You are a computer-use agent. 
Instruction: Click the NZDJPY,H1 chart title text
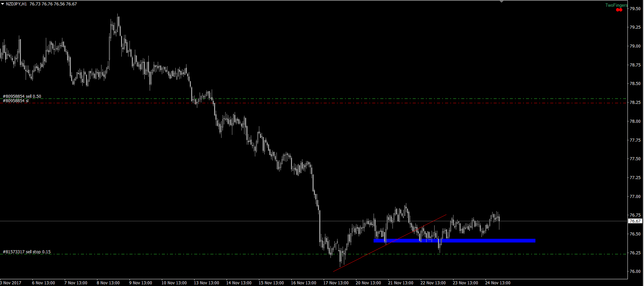[16, 4]
